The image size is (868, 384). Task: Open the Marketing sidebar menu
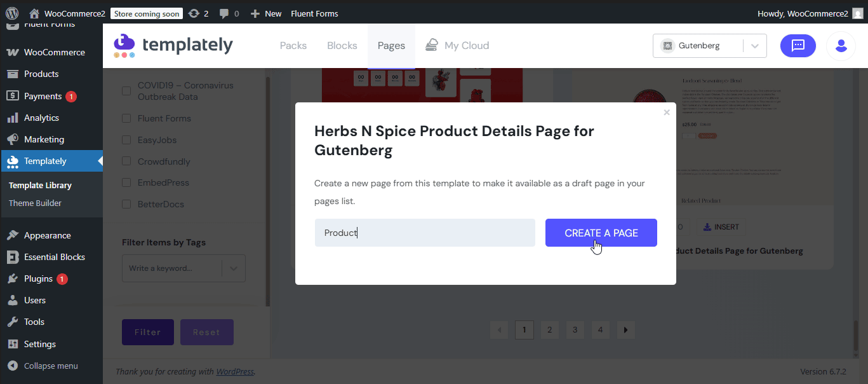pyautogui.click(x=51, y=139)
